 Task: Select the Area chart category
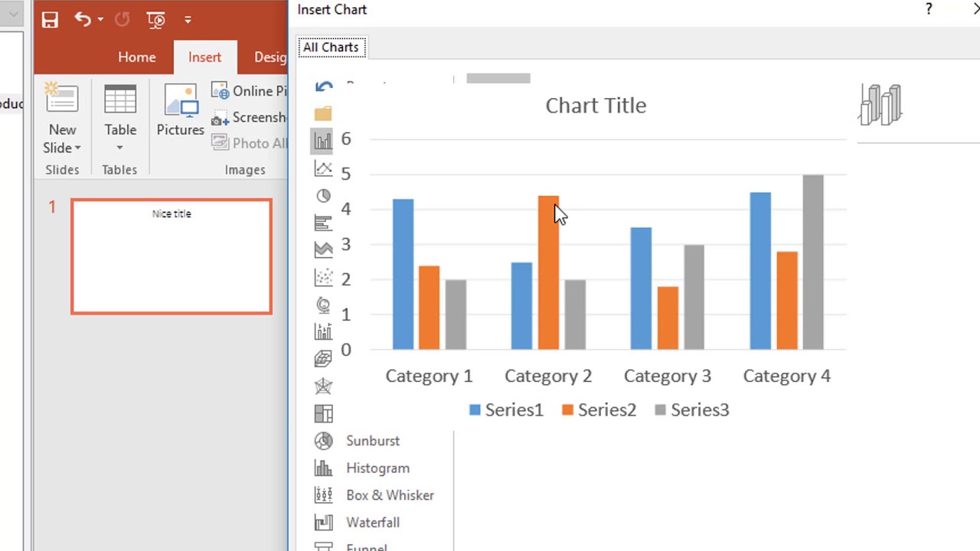point(323,249)
